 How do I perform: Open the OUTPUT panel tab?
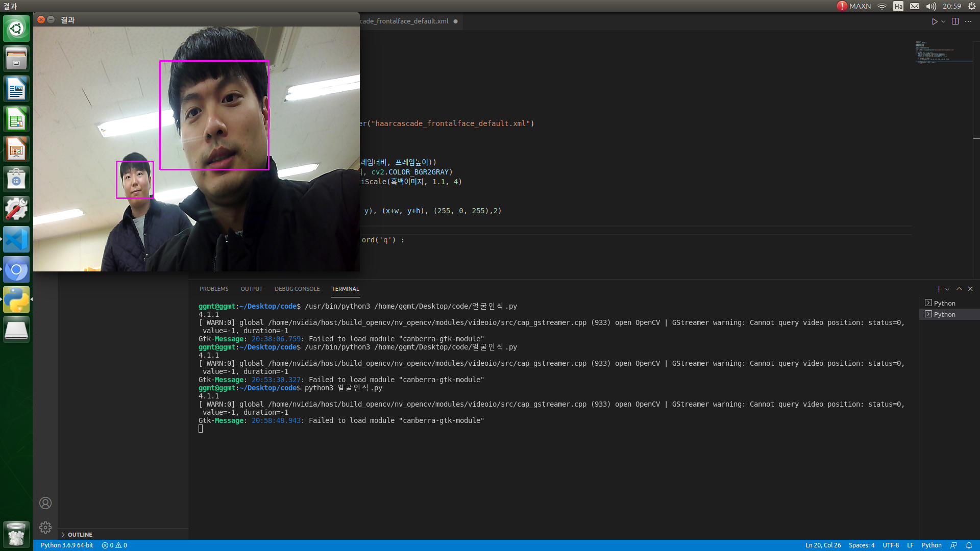point(251,289)
